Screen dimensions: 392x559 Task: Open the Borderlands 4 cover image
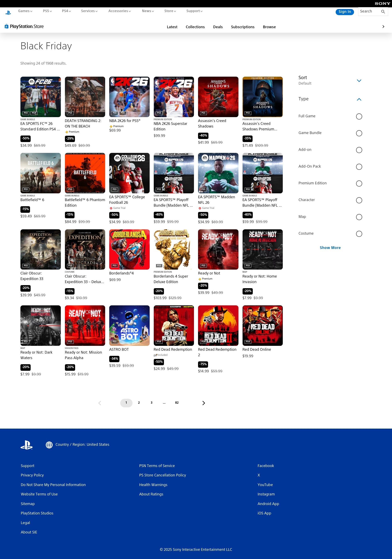click(129, 249)
